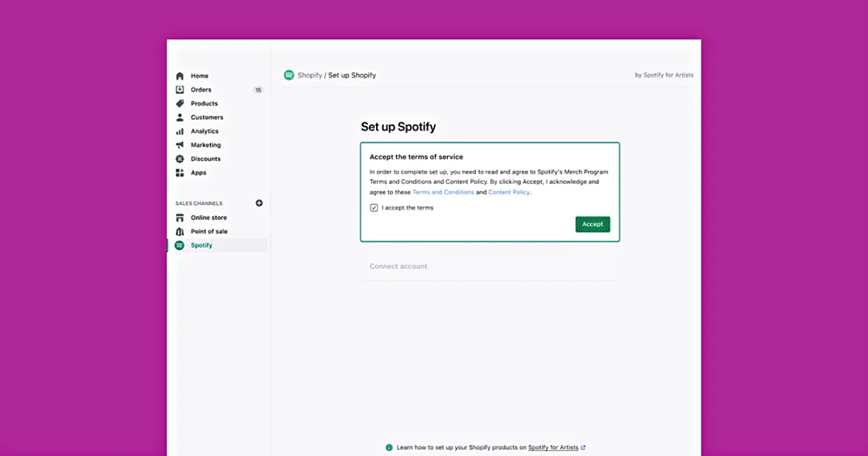
Task: Click the Home icon in the sidebar
Action: (x=180, y=76)
